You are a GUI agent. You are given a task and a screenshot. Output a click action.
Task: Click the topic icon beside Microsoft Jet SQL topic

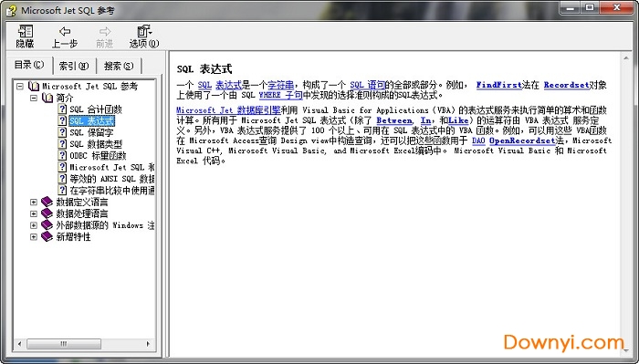click(62, 167)
